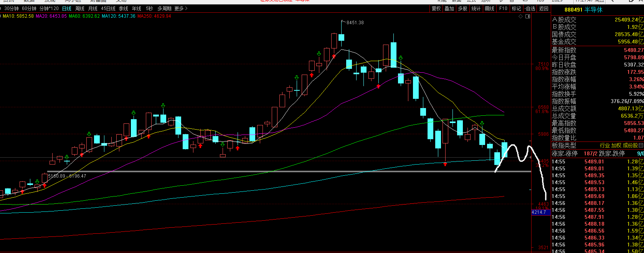Open the 多周期 multi-period view
This screenshot has height=253, width=644.
pos(164,8)
